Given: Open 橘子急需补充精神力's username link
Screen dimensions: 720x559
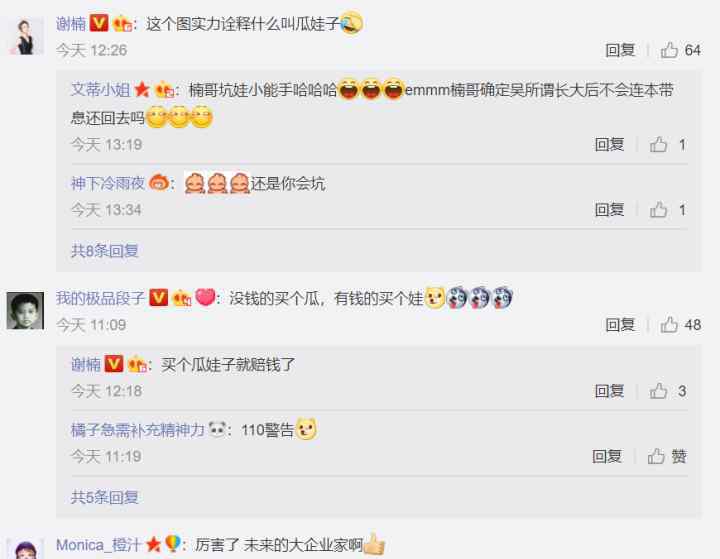Looking at the screenshot, I should pyautogui.click(x=137, y=430).
